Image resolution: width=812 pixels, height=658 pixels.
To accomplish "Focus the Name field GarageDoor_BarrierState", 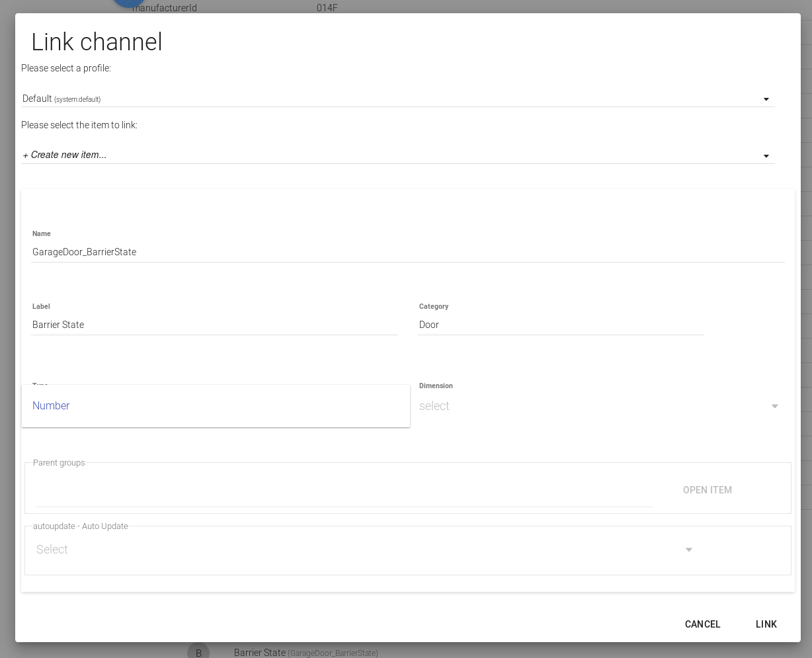I will 407,252.
